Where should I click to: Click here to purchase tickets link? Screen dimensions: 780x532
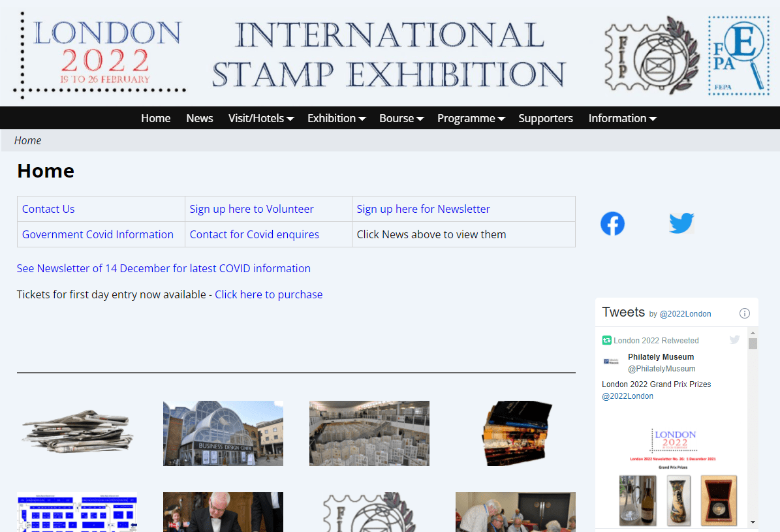click(x=269, y=294)
